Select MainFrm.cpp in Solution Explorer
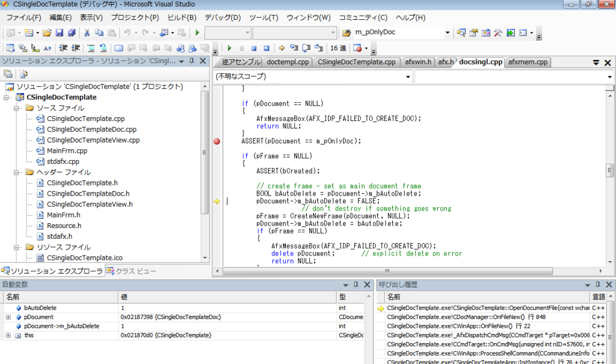The width and height of the screenshot is (616, 364). (x=67, y=151)
